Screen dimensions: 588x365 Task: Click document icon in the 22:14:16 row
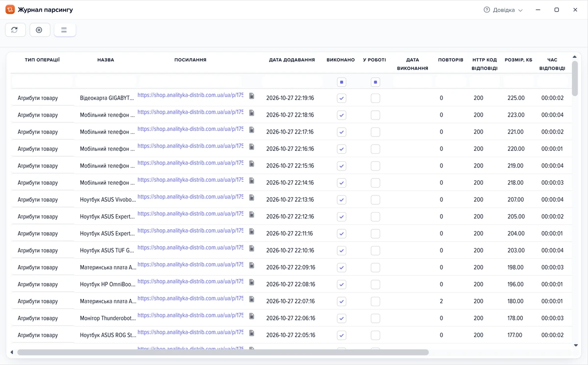click(x=252, y=180)
